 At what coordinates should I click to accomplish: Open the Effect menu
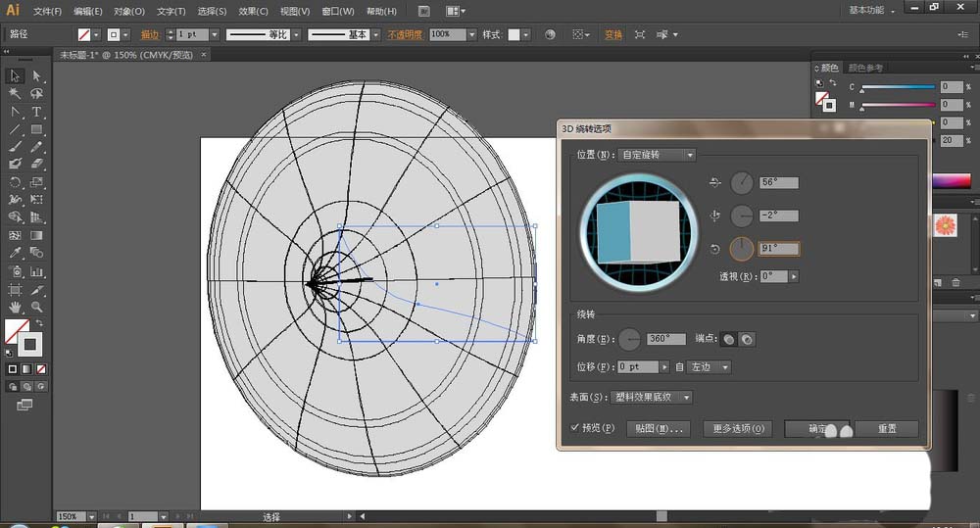pos(253,11)
